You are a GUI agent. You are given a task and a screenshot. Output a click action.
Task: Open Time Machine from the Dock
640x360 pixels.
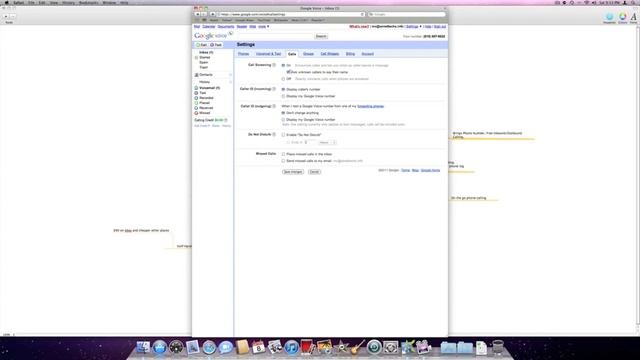374,347
